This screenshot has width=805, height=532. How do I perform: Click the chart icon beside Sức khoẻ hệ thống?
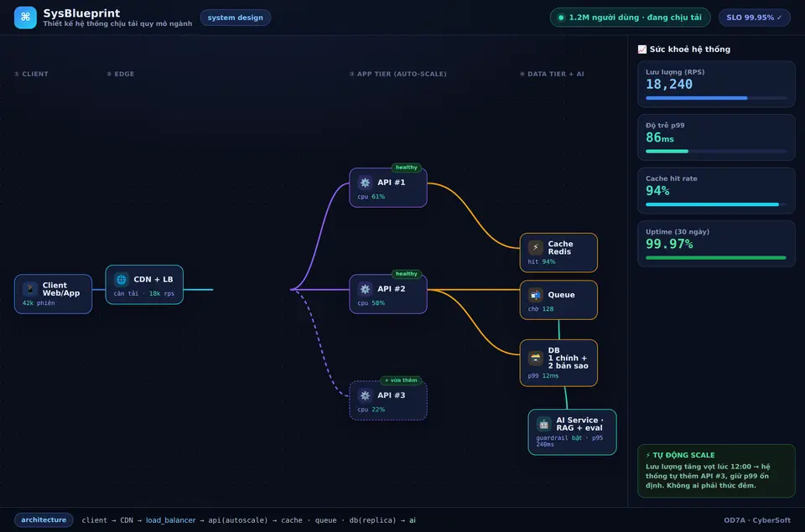pyautogui.click(x=641, y=49)
